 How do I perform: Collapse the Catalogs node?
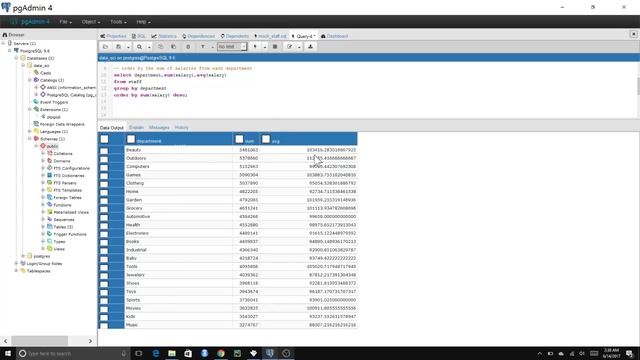[30, 80]
